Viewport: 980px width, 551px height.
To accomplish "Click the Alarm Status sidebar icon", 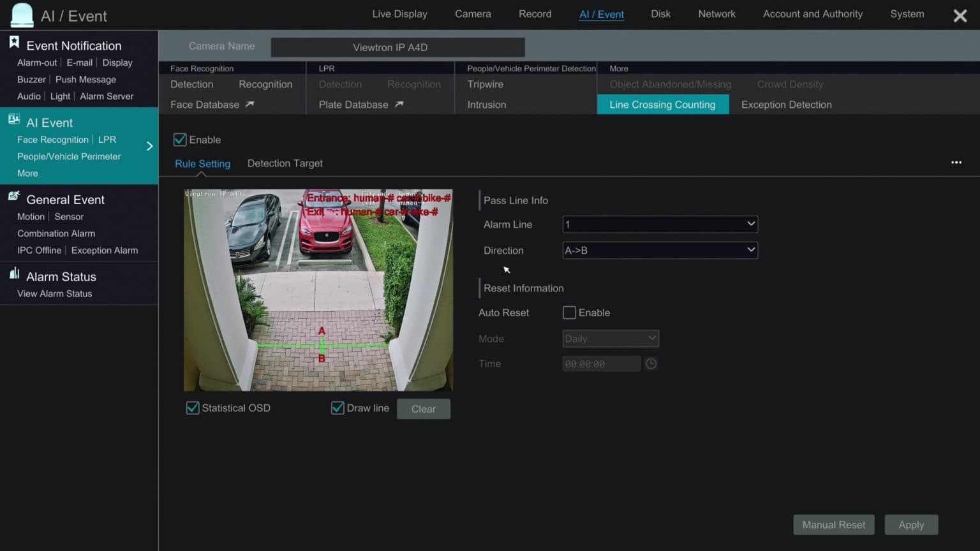I will (14, 273).
